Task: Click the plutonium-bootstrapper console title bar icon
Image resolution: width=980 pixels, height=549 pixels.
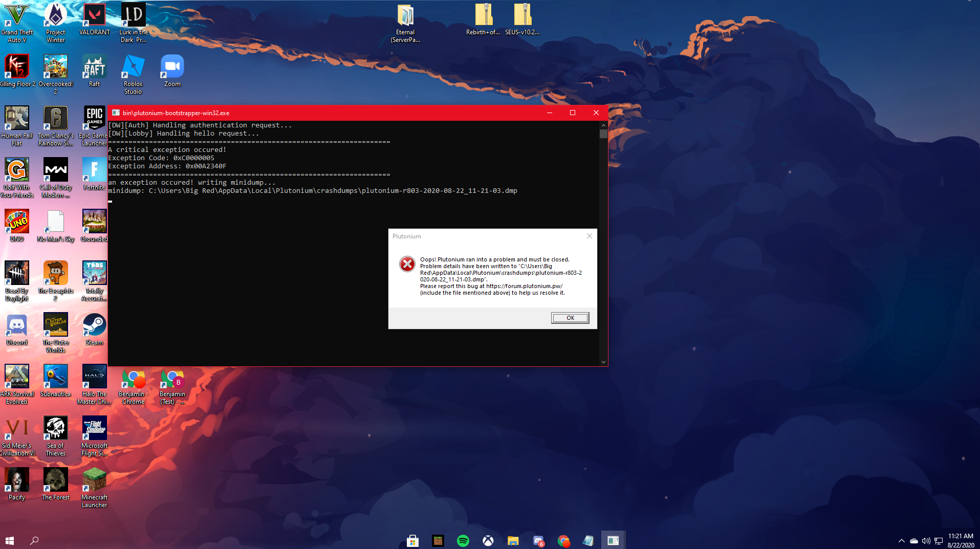Action: click(x=116, y=113)
